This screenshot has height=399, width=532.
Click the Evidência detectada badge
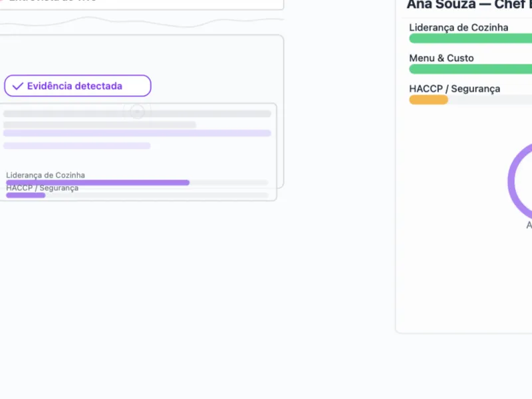click(78, 86)
